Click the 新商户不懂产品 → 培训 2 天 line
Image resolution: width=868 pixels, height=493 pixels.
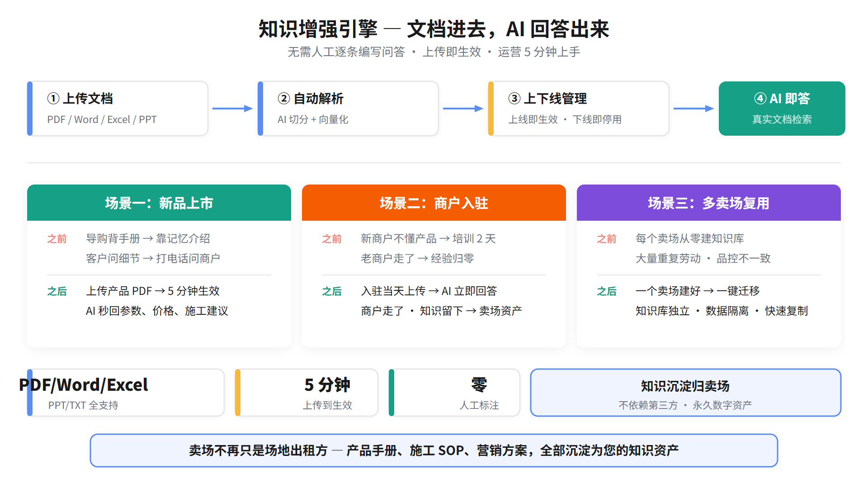tap(428, 238)
